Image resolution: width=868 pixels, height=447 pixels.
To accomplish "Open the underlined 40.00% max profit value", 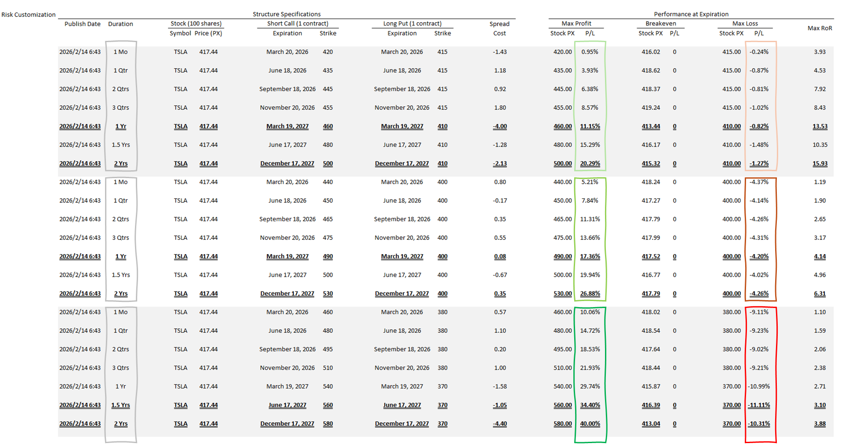I will 590,424.
